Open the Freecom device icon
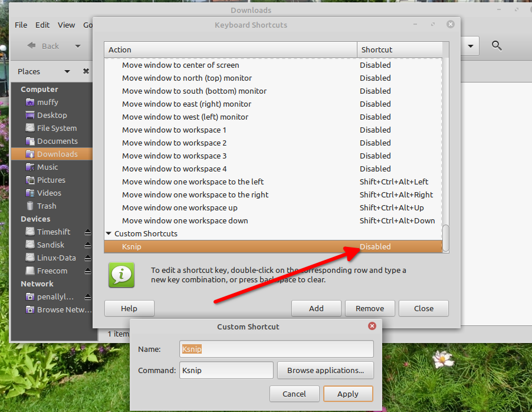Screen dimensions: 532x412 30,271
